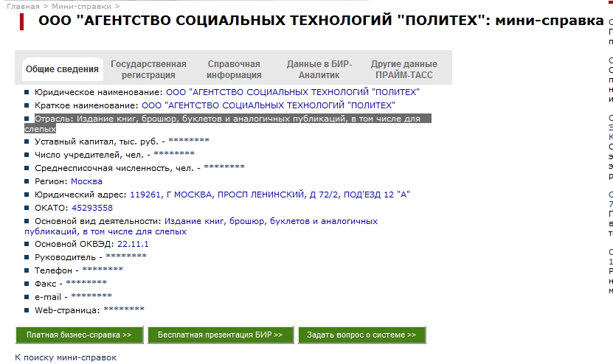
Task: Switch to Государственная регистрация tab
Action: (148, 69)
